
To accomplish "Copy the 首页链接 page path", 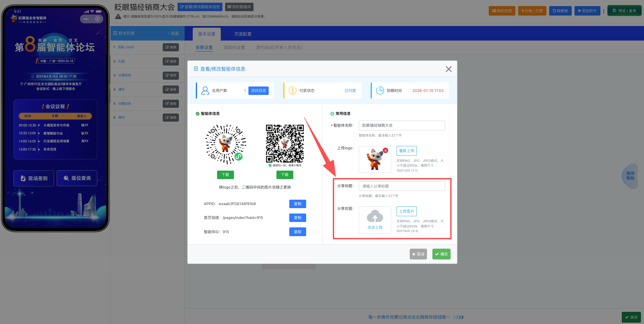I will [297, 218].
